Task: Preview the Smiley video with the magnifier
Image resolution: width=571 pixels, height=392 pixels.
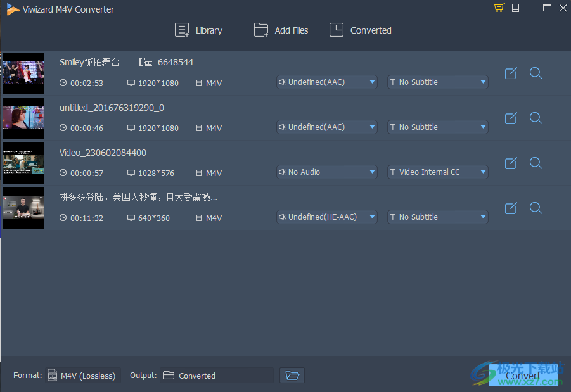Action: (x=536, y=73)
